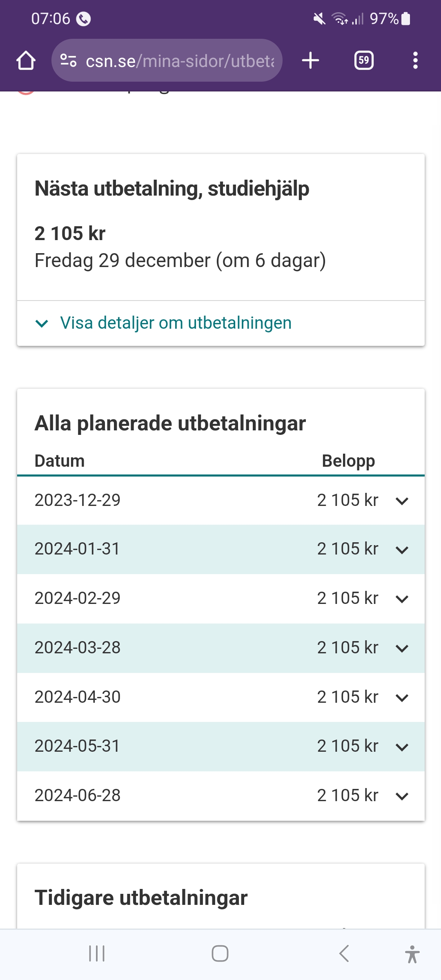Image resolution: width=441 pixels, height=980 pixels.
Task: Open the browser three-dot menu
Action: click(x=415, y=60)
